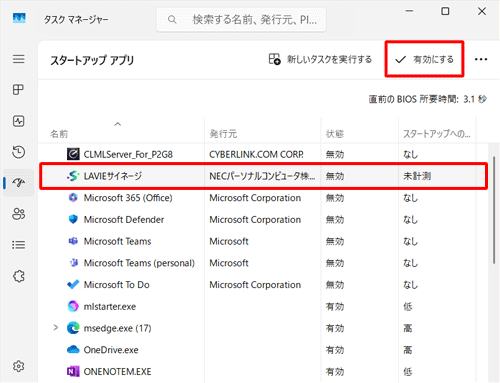
Task: Click the Microsoft Teams row icon
Action: [73, 241]
